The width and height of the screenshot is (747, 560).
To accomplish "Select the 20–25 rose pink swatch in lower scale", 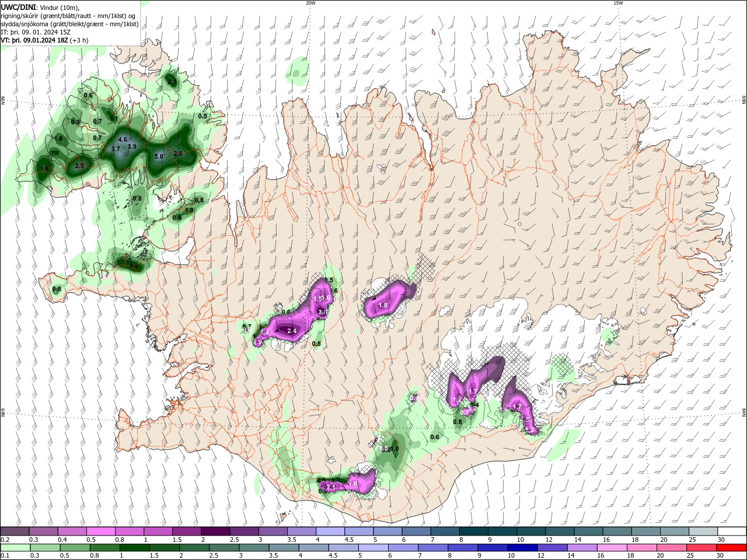I will coord(672,548).
